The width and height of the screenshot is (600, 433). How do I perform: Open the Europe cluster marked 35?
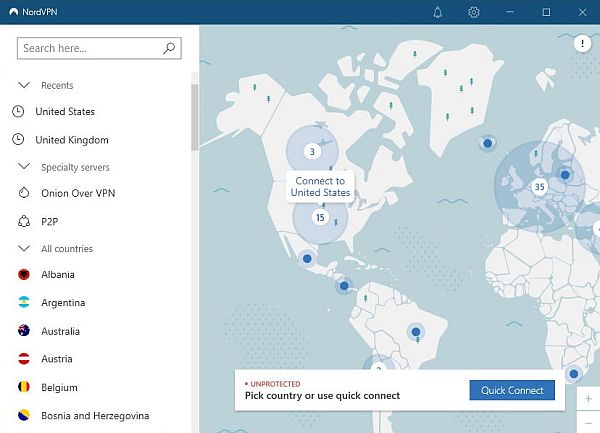[539, 187]
